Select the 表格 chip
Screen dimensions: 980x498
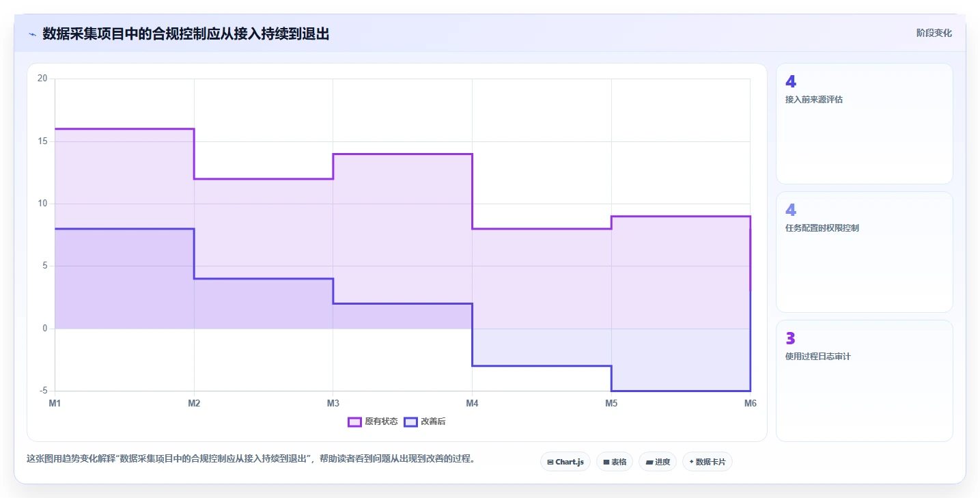(x=615, y=462)
